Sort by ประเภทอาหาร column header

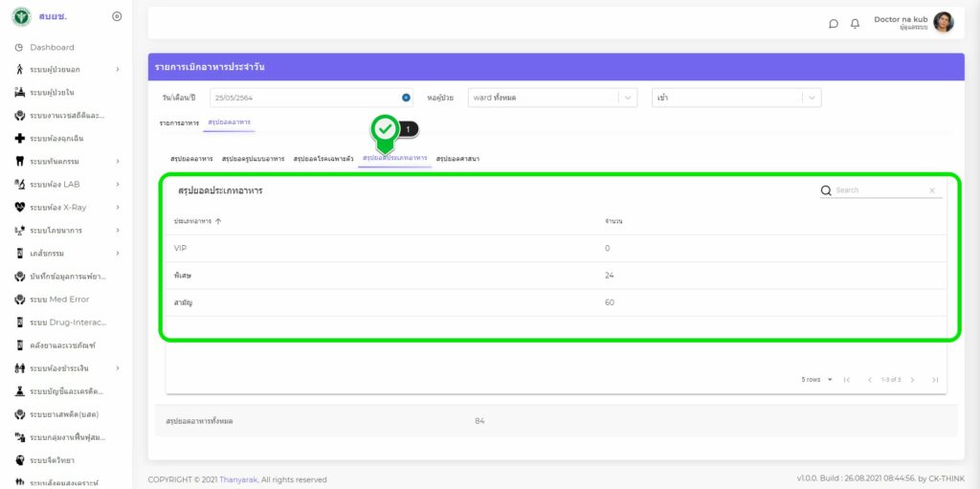[x=197, y=221]
